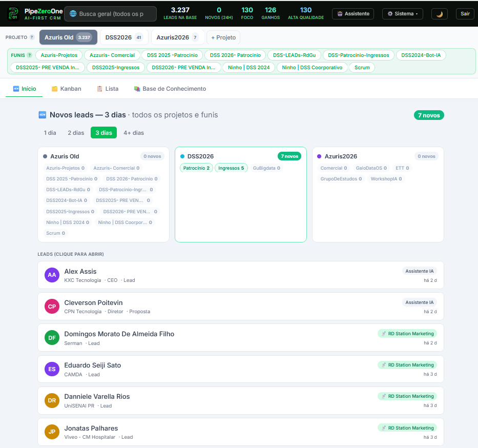The image size is (478, 448).
Task: Click the GrupoDeEstudos 0 chip
Action: point(341,179)
